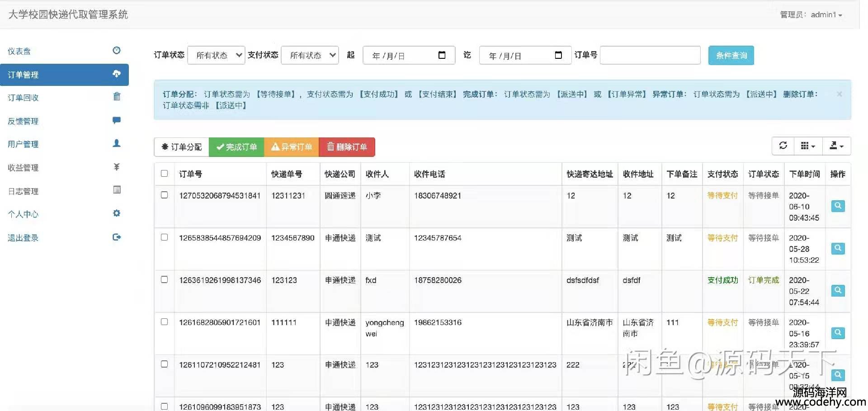The height and width of the screenshot is (411, 868).
Task: View details of order 1265838544857694209
Action: [838, 248]
